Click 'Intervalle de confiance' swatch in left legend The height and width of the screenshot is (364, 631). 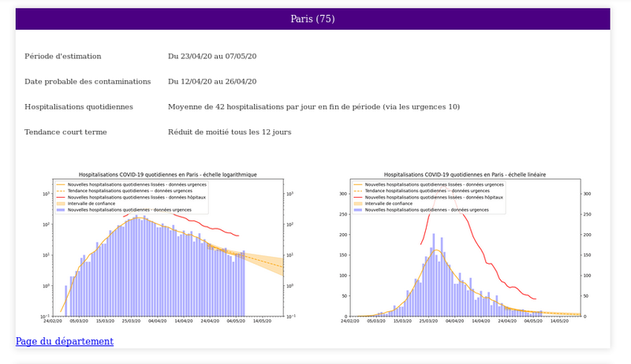point(61,203)
